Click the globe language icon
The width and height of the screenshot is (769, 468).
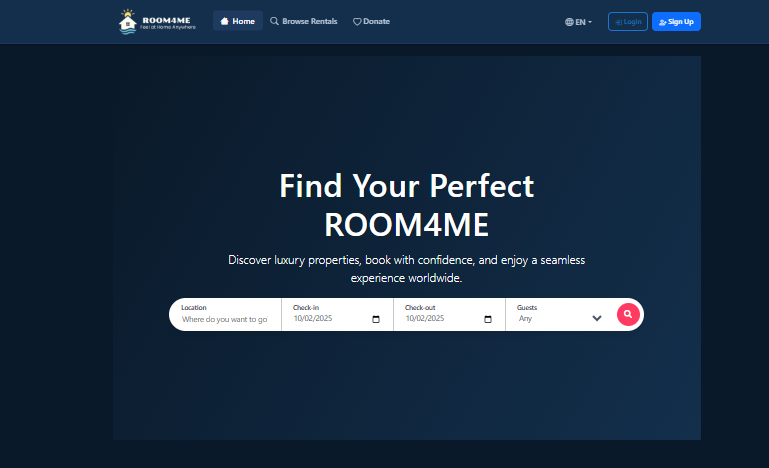(569, 21)
